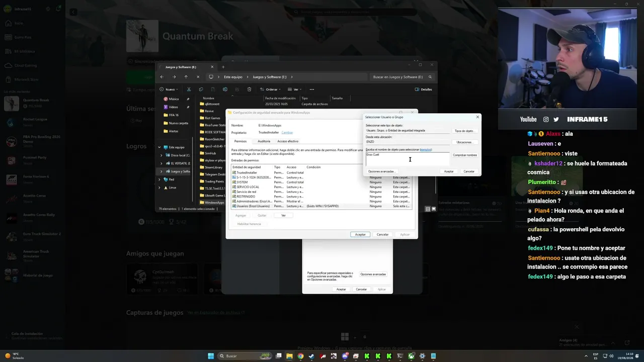Select the Servicio de red permission entry
644x362 pixels.
[x=321, y=192]
